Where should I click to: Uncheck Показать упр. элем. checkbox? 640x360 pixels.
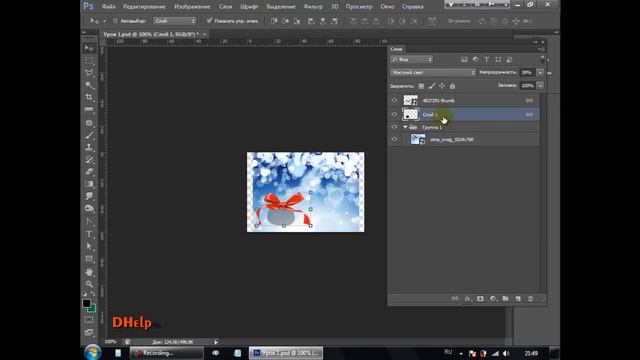coord(209,20)
